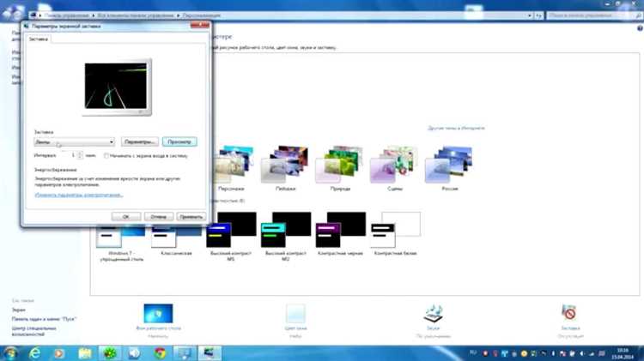
Task: Click the interval value field
Action: click(68, 155)
